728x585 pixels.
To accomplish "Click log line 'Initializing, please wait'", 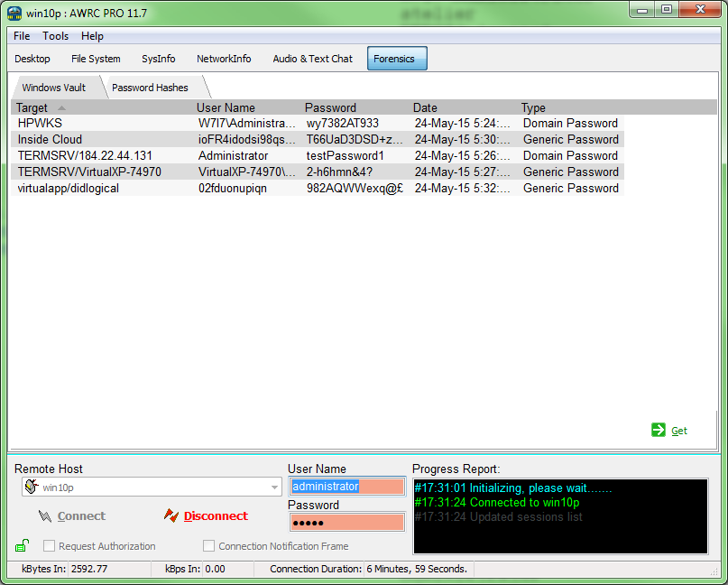I will point(513,487).
